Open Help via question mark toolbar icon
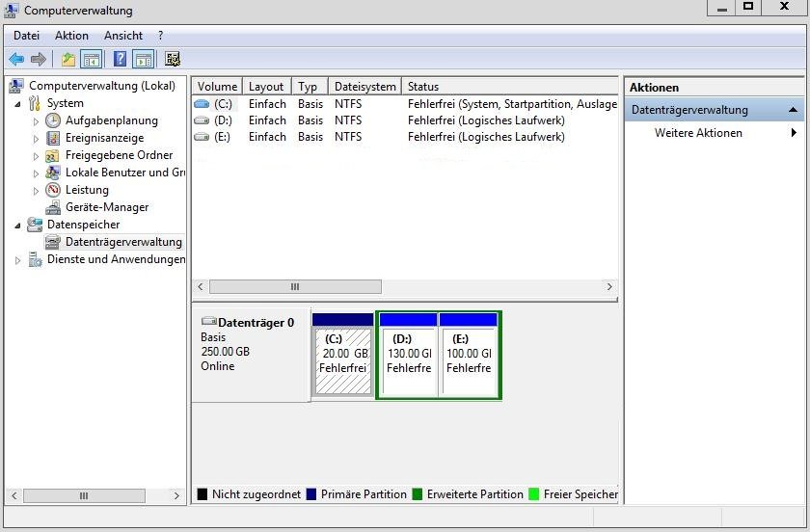 tap(120, 60)
